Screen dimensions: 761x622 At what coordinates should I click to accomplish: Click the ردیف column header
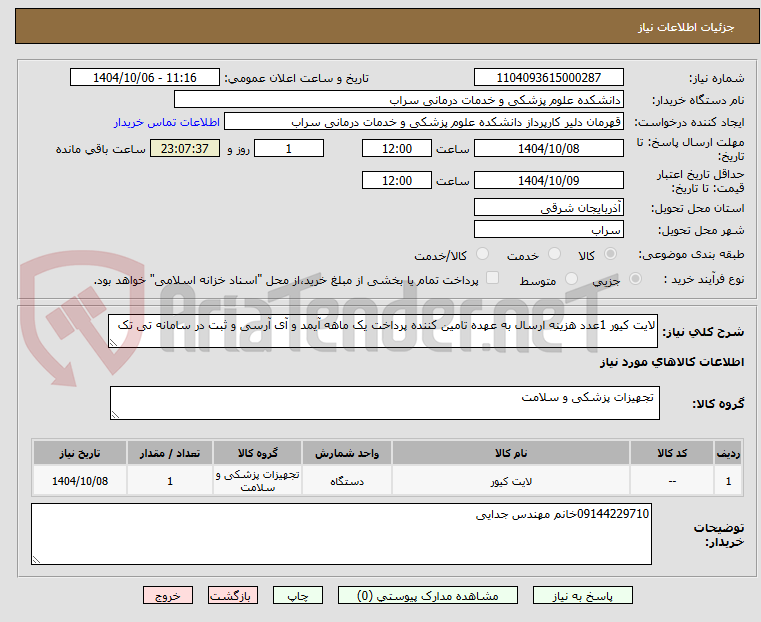(x=728, y=453)
